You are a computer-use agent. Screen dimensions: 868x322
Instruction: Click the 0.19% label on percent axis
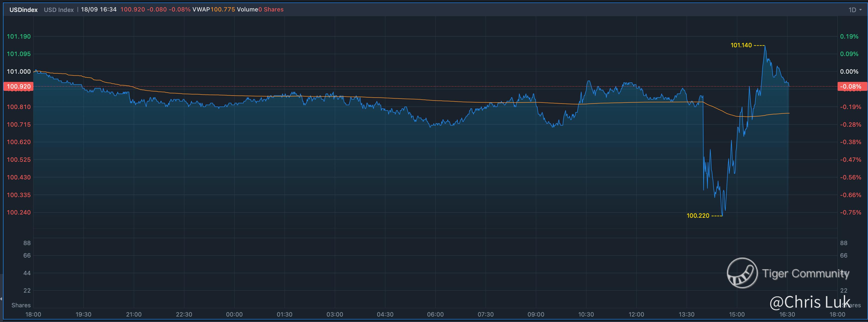pos(849,36)
